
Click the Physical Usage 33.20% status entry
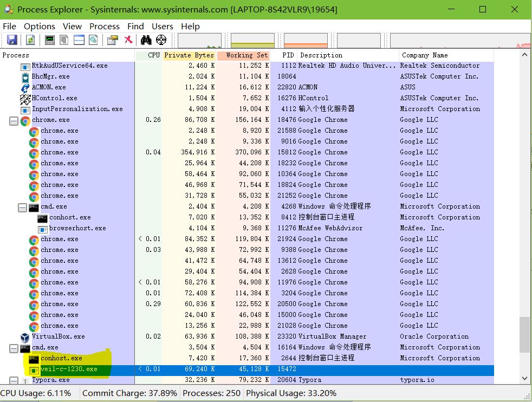tap(291, 393)
